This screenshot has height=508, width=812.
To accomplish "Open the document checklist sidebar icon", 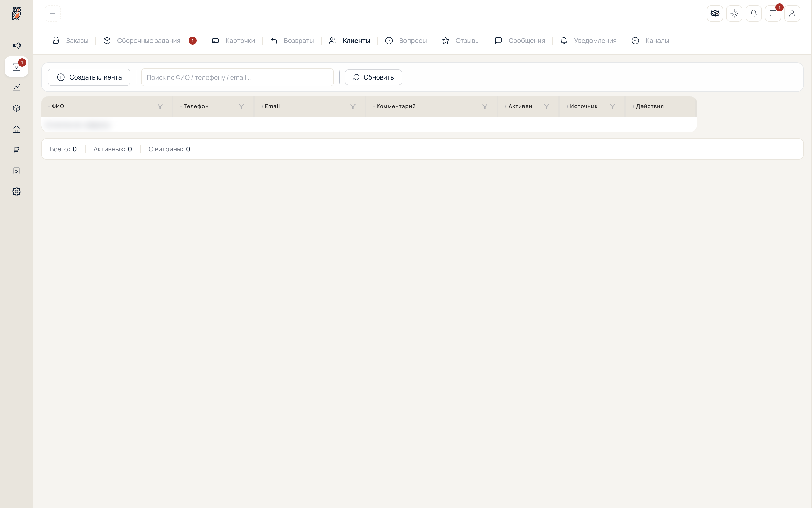I will point(16,171).
